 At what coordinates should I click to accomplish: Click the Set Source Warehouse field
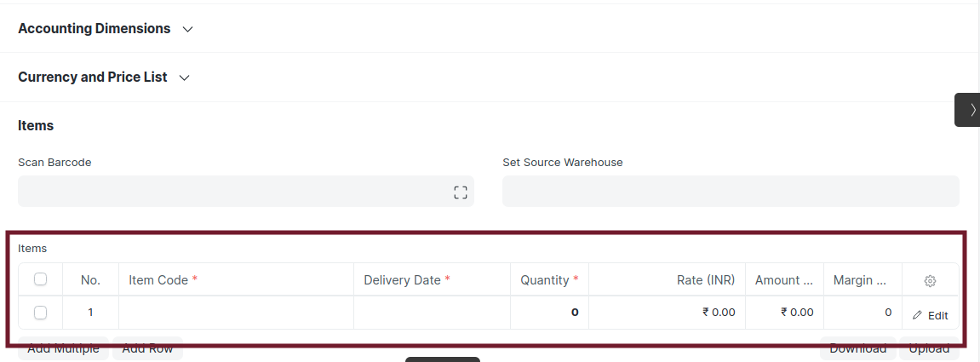click(x=731, y=192)
